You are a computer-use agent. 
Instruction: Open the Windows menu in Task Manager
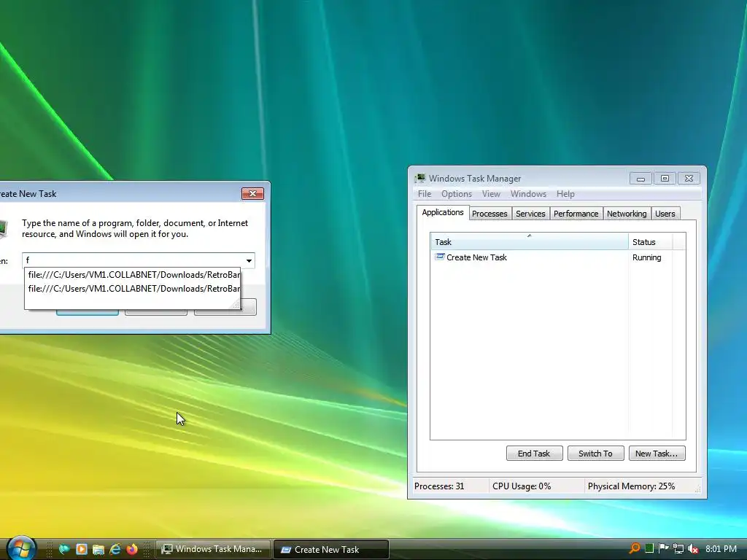click(528, 194)
